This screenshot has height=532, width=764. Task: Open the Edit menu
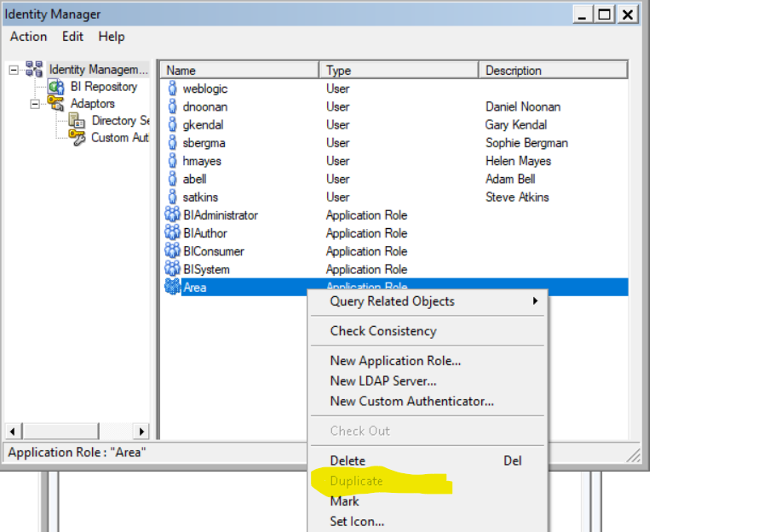point(72,37)
